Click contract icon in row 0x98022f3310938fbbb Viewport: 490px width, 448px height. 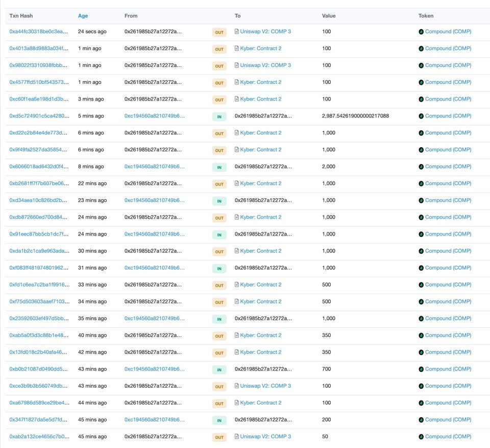coord(236,65)
